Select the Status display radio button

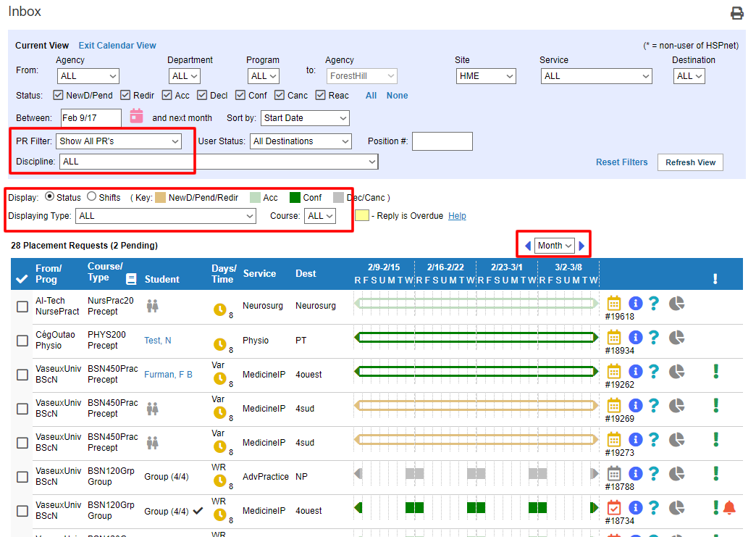(49, 196)
